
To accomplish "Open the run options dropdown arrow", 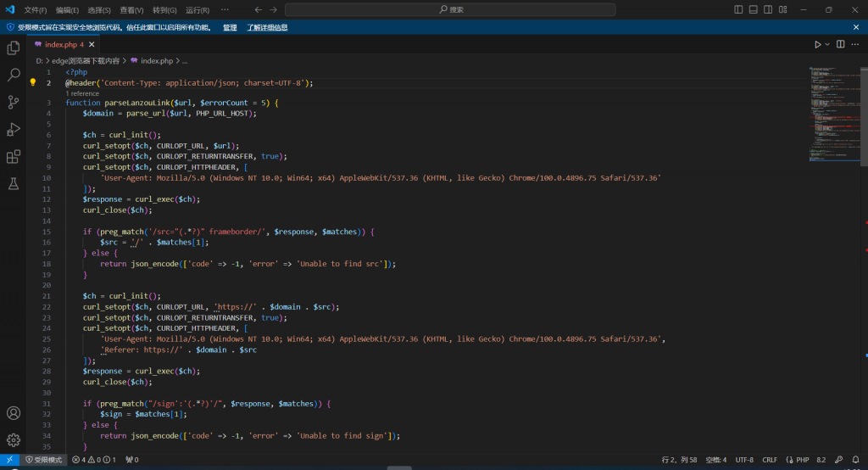I will (827, 44).
